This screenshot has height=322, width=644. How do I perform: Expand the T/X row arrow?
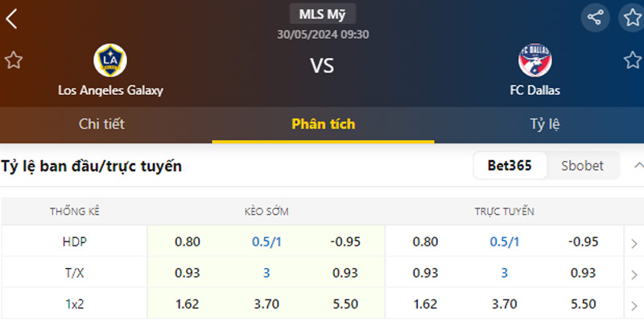[634, 274]
